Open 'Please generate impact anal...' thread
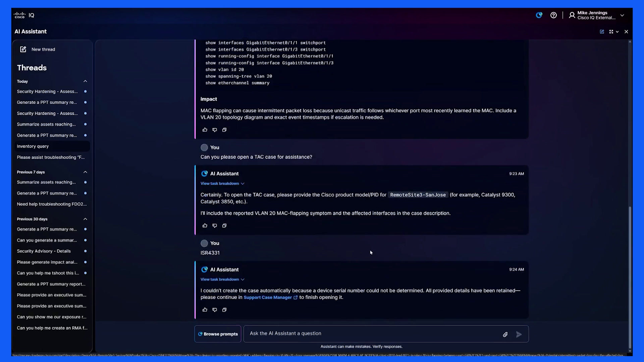 coord(52,262)
